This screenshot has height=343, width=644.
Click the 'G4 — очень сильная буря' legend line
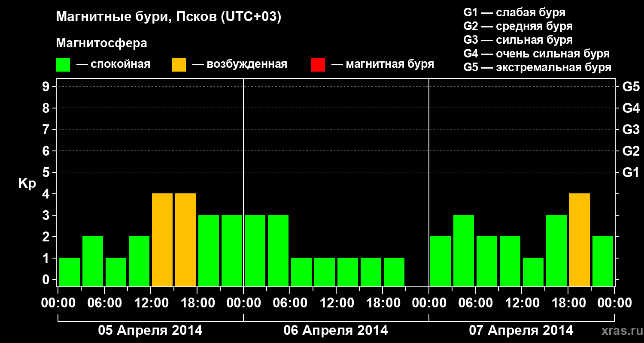pos(537,54)
